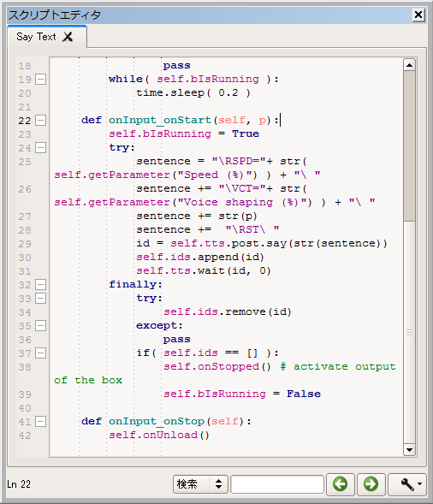Click line number 29 in the gutter
Viewport: 433px width, 504px height.
[25, 244]
